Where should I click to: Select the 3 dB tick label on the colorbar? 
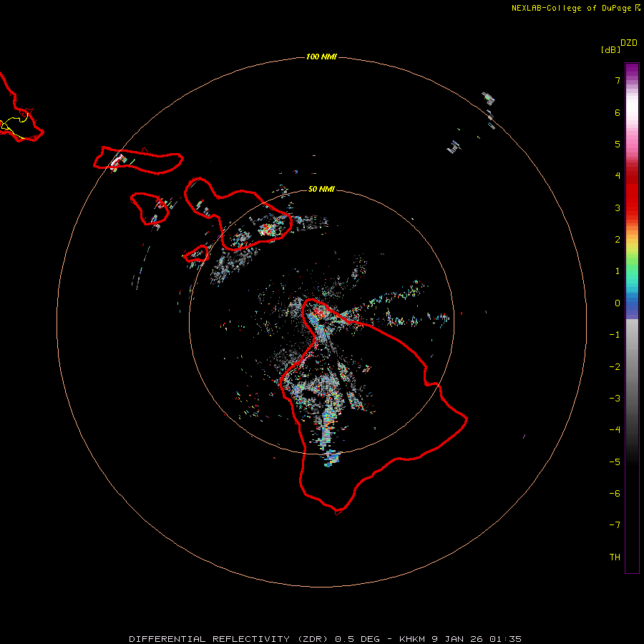click(x=618, y=208)
